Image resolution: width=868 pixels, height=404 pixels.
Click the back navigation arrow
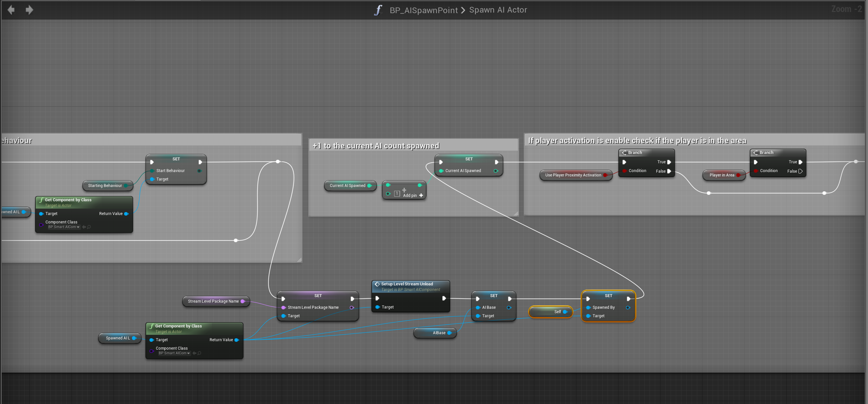click(x=11, y=10)
